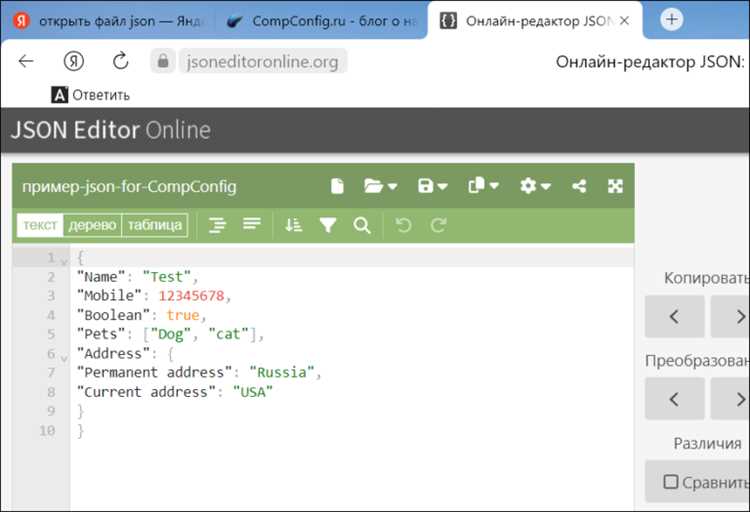
Task: Click line number 10 in the gutter
Action: click(47, 431)
